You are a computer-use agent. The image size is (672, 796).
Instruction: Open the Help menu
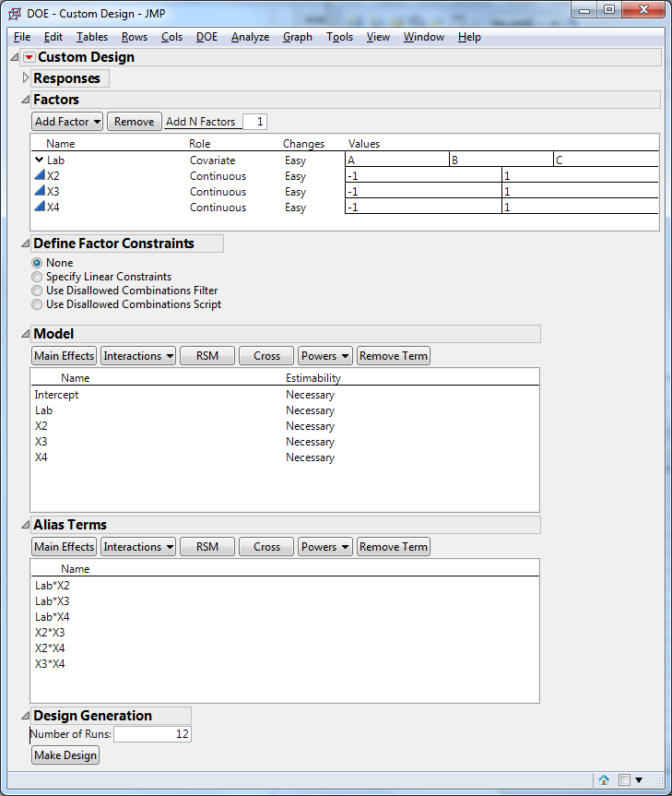469,37
